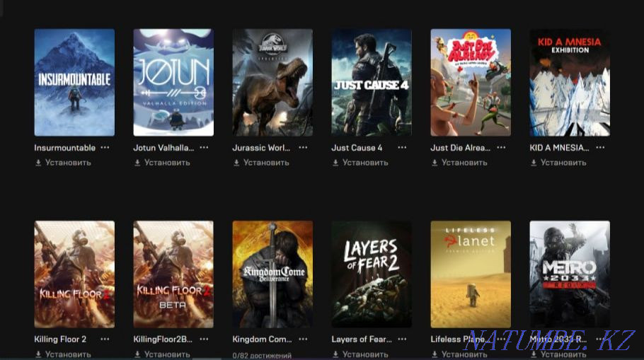Open the ellipsis menu for Kingdom Come Deliverance
Screen dimensions: 644x360
pyautogui.click(x=303, y=339)
